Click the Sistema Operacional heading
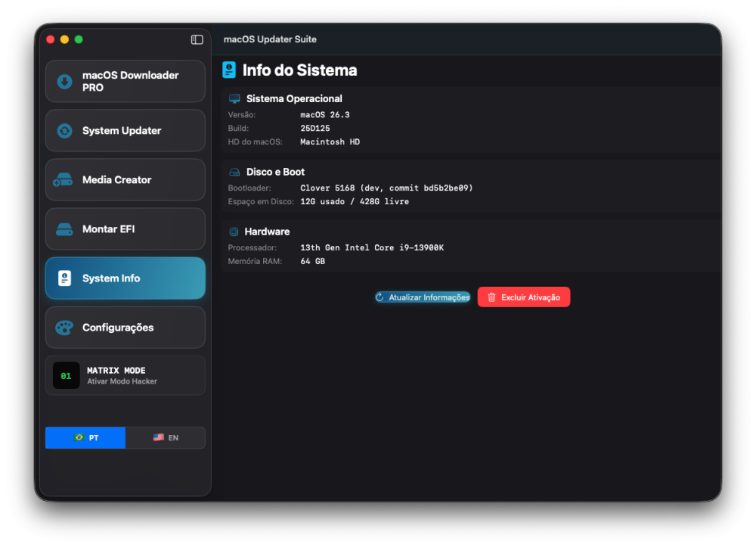 coord(294,99)
